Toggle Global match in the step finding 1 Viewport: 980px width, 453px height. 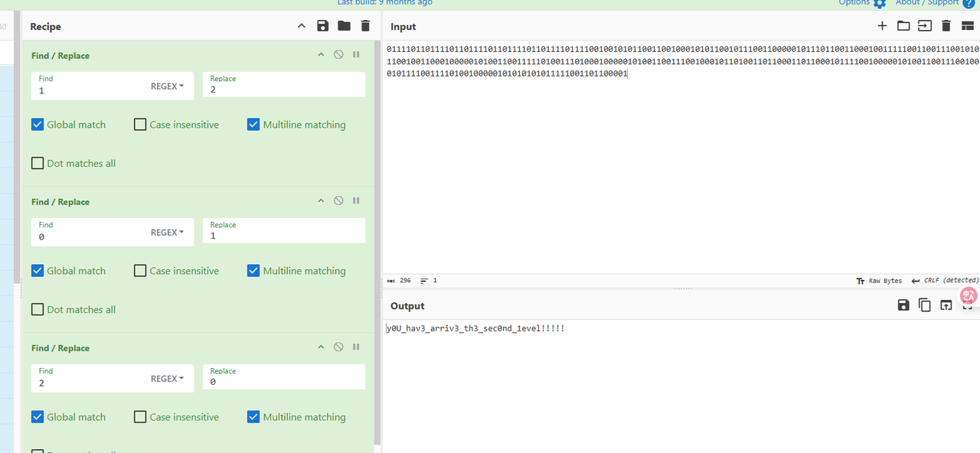coord(38,125)
